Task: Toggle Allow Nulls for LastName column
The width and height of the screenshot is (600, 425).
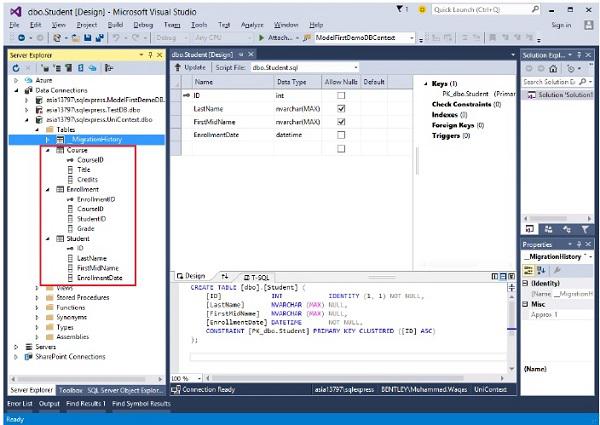Action: click(341, 108)
